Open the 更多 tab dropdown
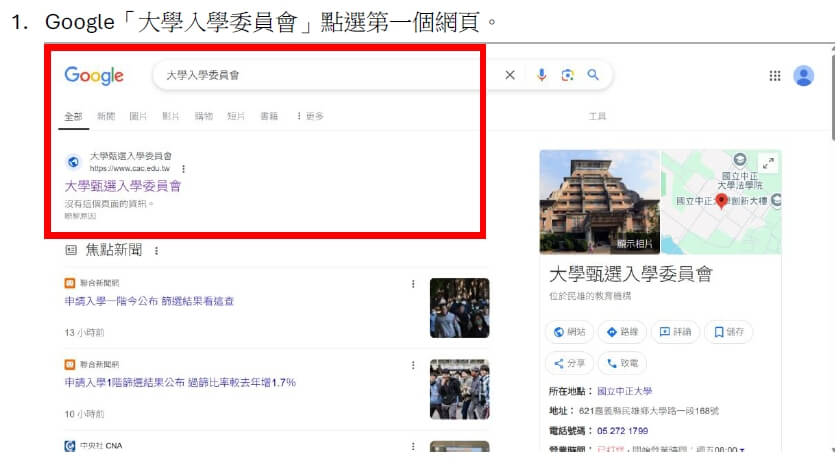Image resolution: width=840 pixels, height=469 pixels. pyautogui.click(x=310, y=116)
